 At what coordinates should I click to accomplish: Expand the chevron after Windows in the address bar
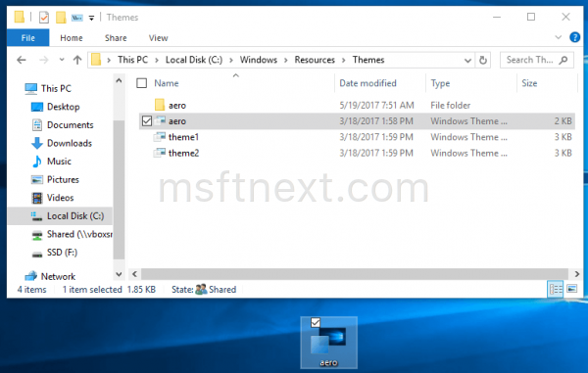pos(286,60)
